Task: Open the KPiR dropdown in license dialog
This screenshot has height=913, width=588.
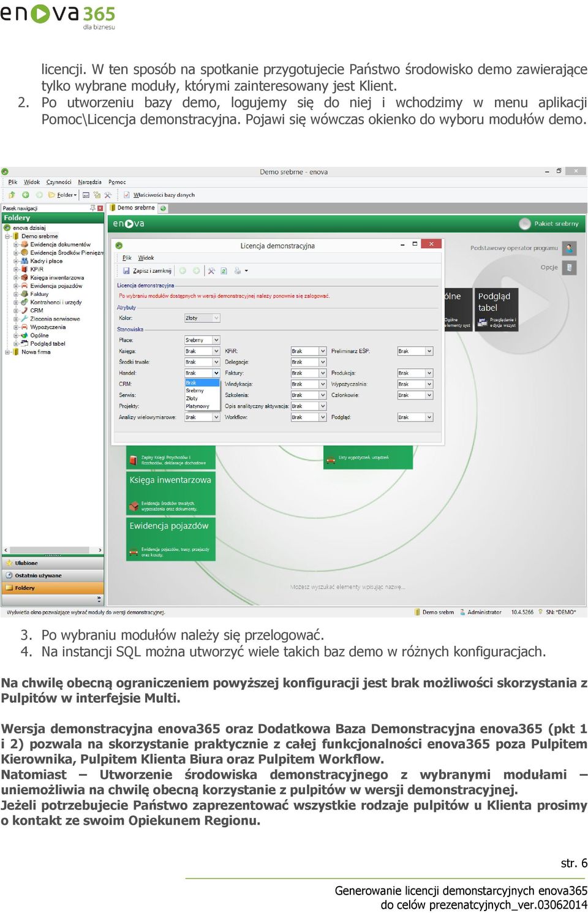Action: 309,351
